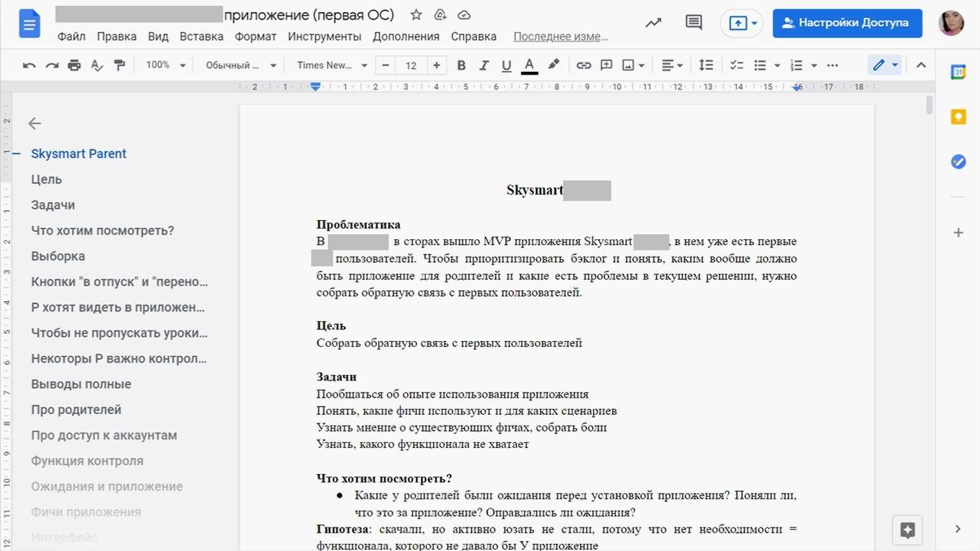Open Google Calendar side panel icon
This screenshot has height=551, width=980.
coord(958,73)
